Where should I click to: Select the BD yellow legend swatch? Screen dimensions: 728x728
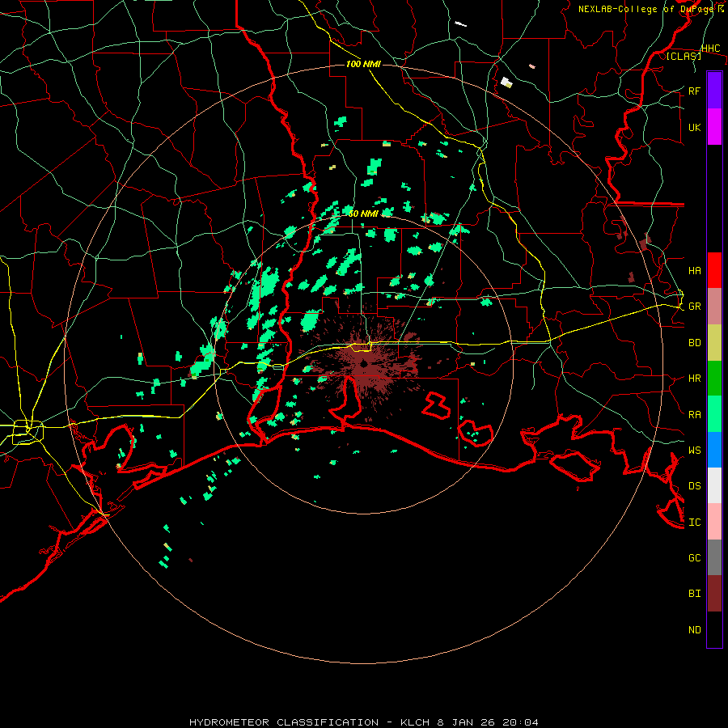714,343
